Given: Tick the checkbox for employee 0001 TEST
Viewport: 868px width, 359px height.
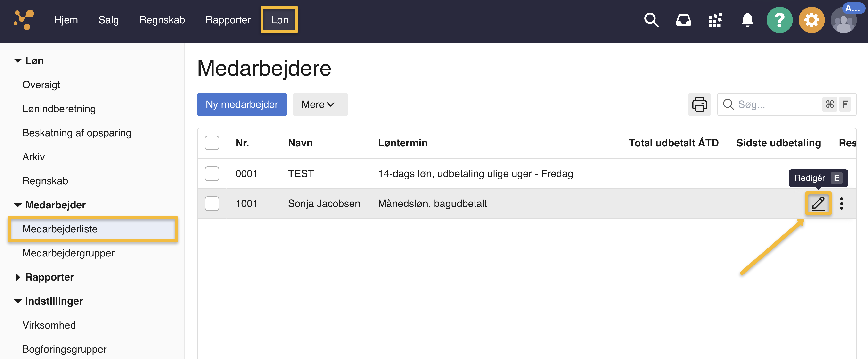Looking at the screenshot, I should 212,174.
